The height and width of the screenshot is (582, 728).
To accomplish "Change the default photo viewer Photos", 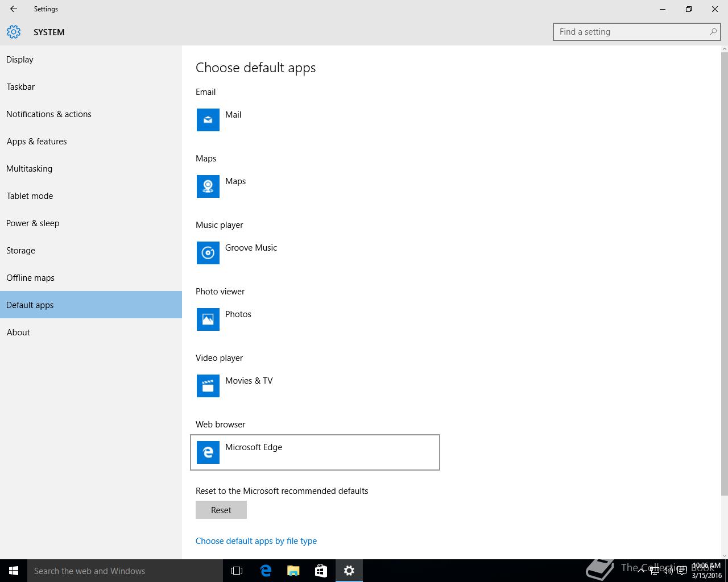I will [x=315, y=319].
